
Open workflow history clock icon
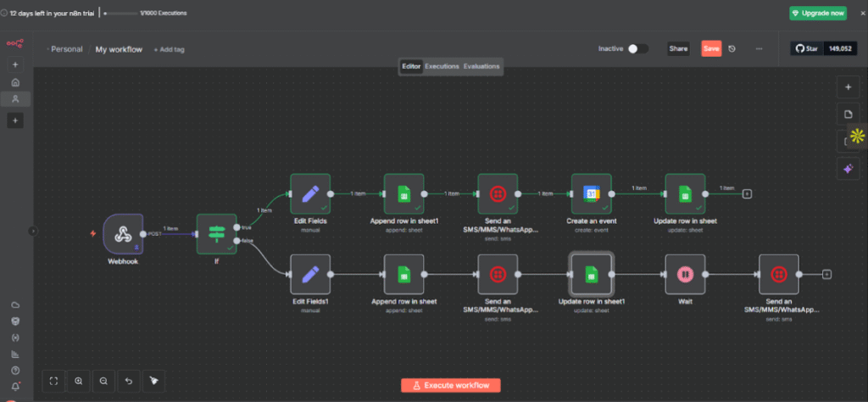(732, 49)
